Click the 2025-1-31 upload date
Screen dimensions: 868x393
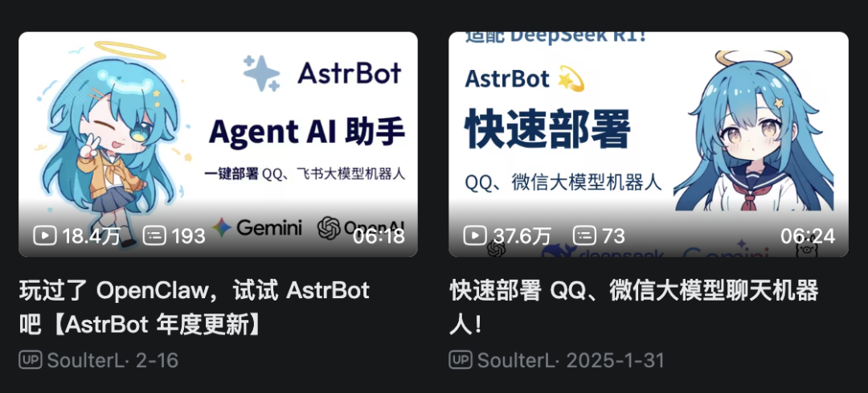(x=616, y=360)
